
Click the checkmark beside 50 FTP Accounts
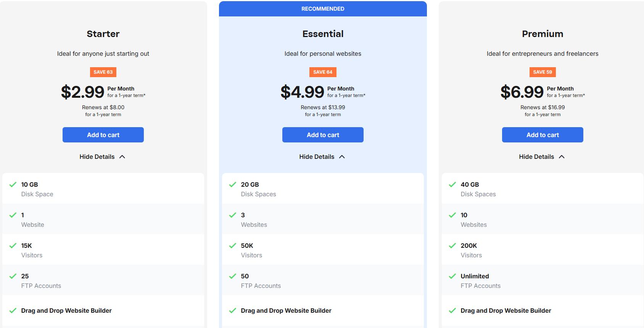click(233, 276)
